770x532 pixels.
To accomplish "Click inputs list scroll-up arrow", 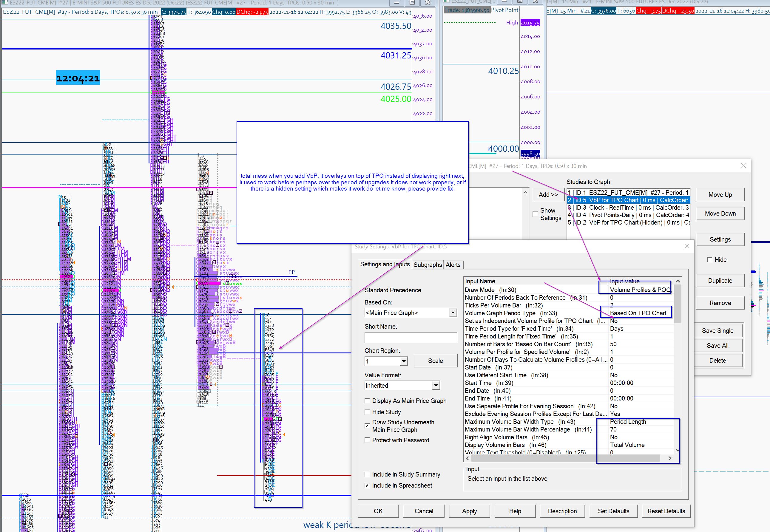I will coord(677,281).
